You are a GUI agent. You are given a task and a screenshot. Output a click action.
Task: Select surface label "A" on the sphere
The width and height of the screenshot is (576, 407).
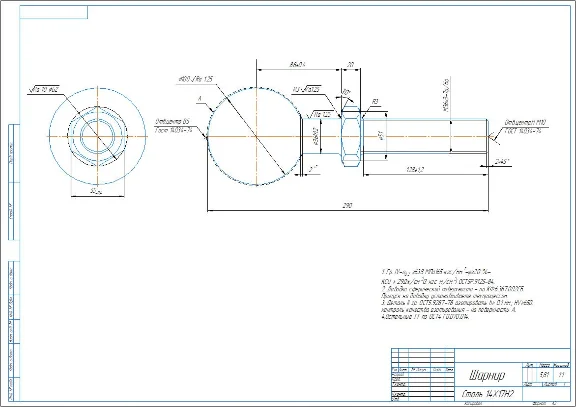[200, 99]
